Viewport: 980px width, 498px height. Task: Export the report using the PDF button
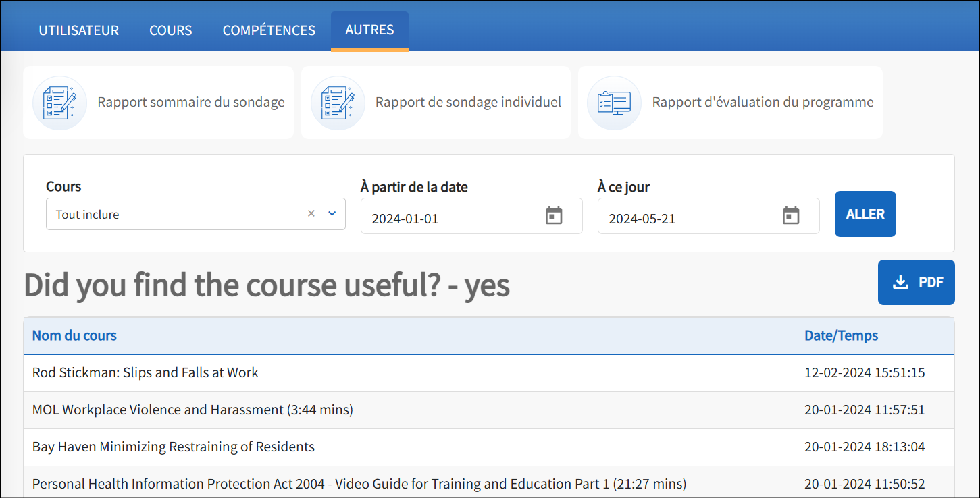click(x=917, y=282)
